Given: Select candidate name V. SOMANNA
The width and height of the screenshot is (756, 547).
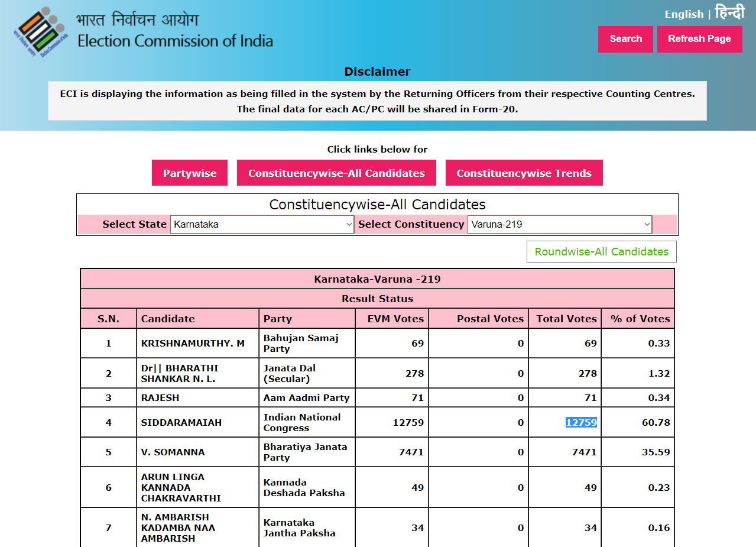Looking at the screenshot, I should [x=173, y=452].
